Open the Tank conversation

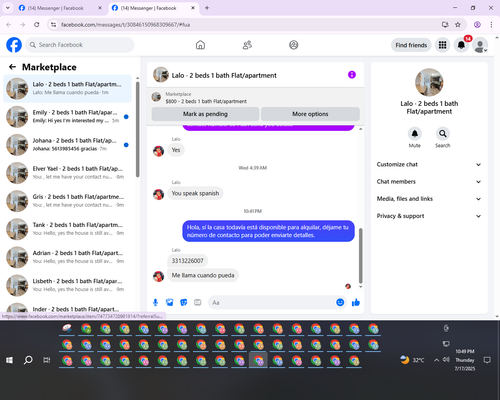click(68, 229)
